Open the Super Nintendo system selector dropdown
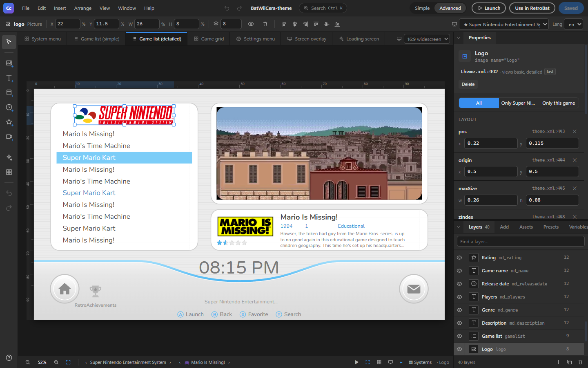Screen dimensions: 588x368 tap(504, 24)
